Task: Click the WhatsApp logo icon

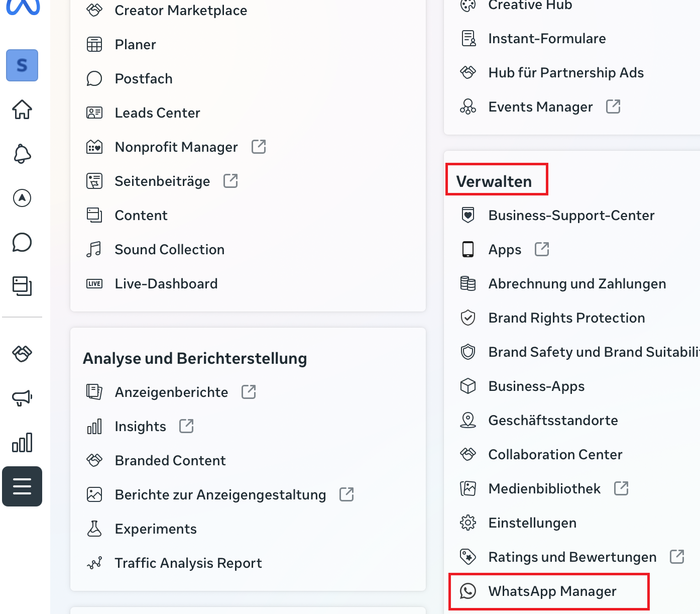Action: tap(468, 591)
